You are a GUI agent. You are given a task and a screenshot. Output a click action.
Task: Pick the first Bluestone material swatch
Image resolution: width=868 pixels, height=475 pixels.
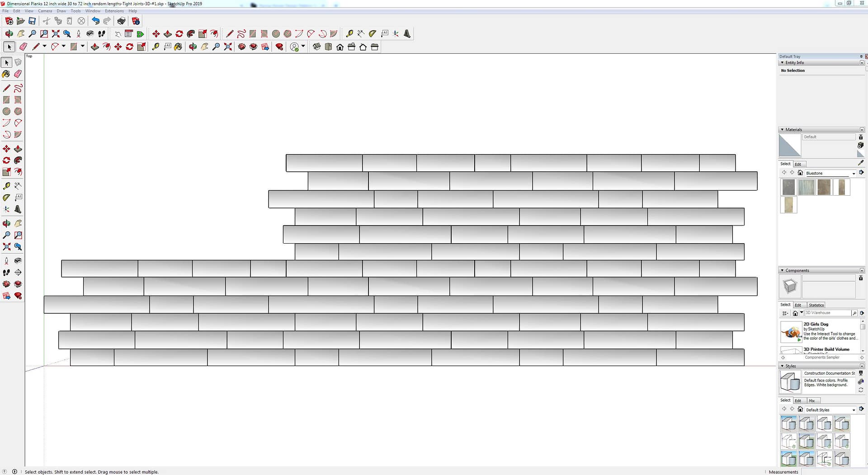pyautogui.click(x=788, y=187)
